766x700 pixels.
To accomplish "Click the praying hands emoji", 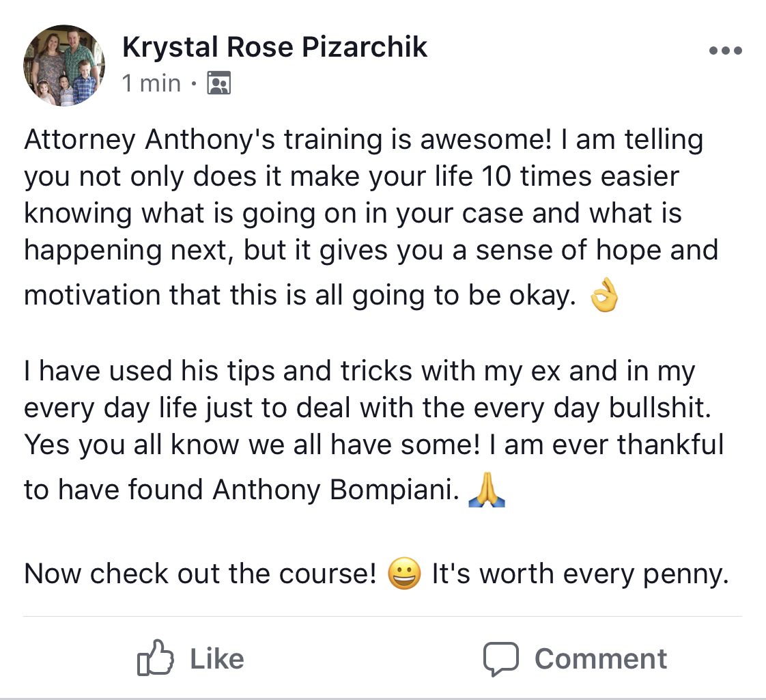I will tap(487, 489).
